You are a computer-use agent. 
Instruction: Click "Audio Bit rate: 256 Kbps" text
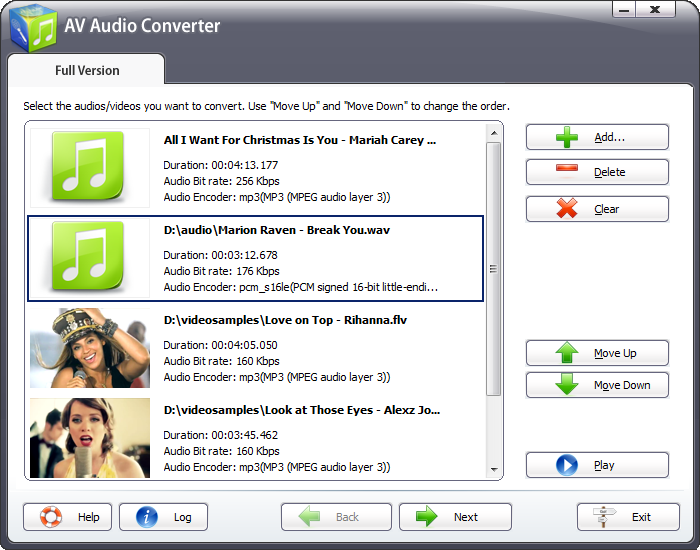221,181
